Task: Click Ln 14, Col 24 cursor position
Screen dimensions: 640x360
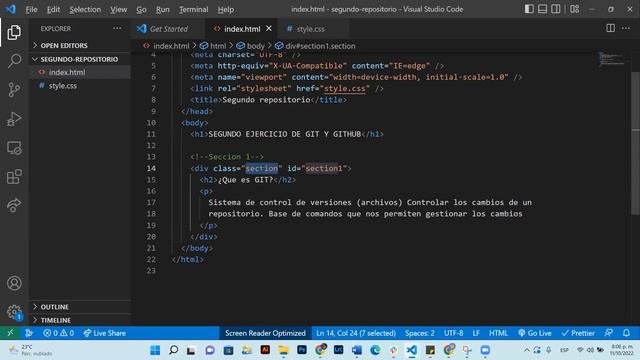Action: click(x=356, y=333)
